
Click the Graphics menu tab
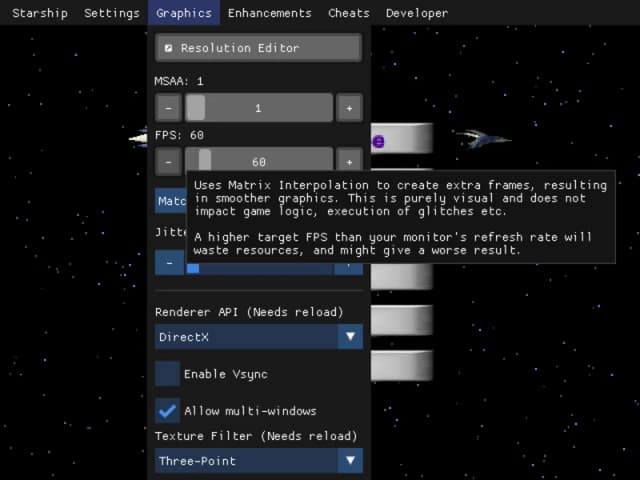(x=184, y=13)
